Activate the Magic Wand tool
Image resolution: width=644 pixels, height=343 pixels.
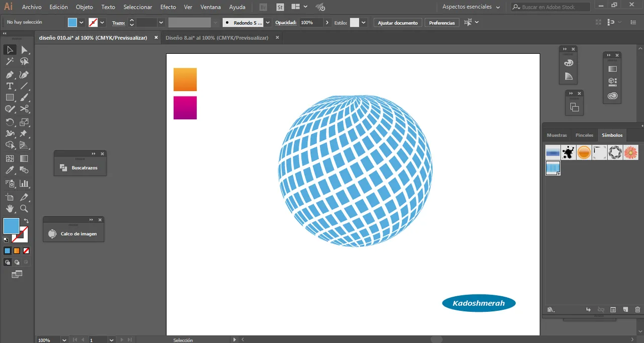(x=10, y=61)
